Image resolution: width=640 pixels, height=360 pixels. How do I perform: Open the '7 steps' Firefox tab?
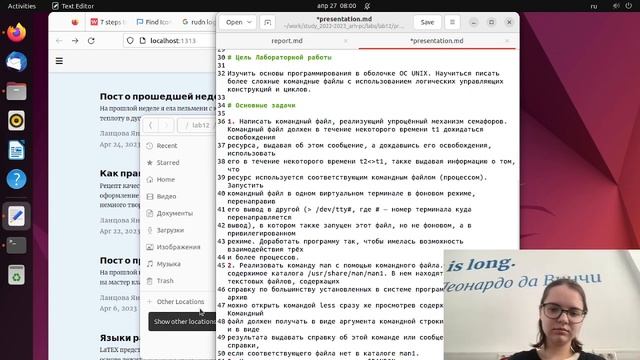click(x=109, y=22)
